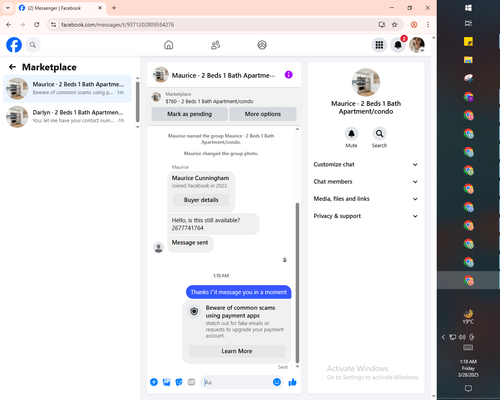Attach a photo with the image icon
500x400 pixels.
point(166,382)
